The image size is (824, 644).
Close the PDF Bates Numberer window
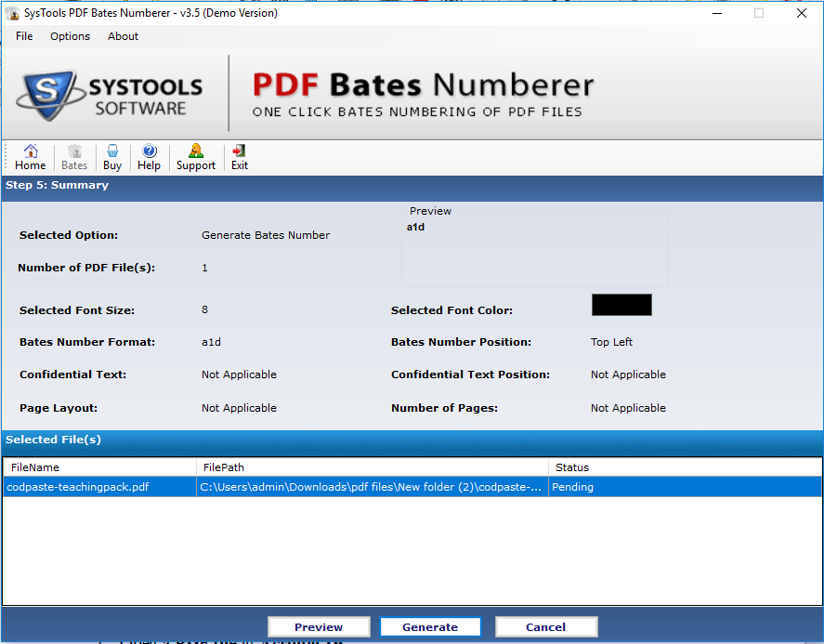802,13
